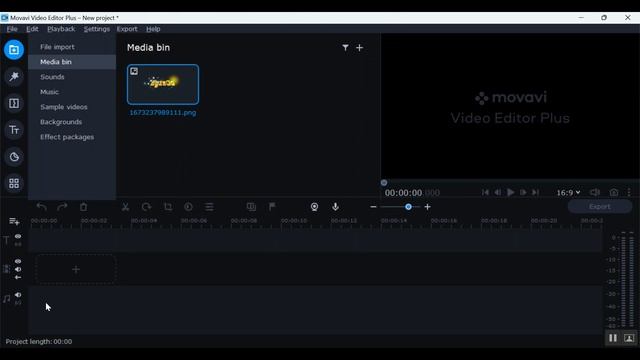Add a new track to the timeline
The height and width of the screenshot is (360, 640).
pos(14,221)
